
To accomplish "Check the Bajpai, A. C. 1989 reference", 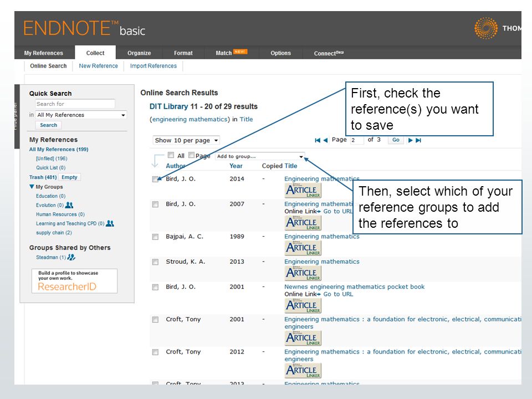I will 155,237.
